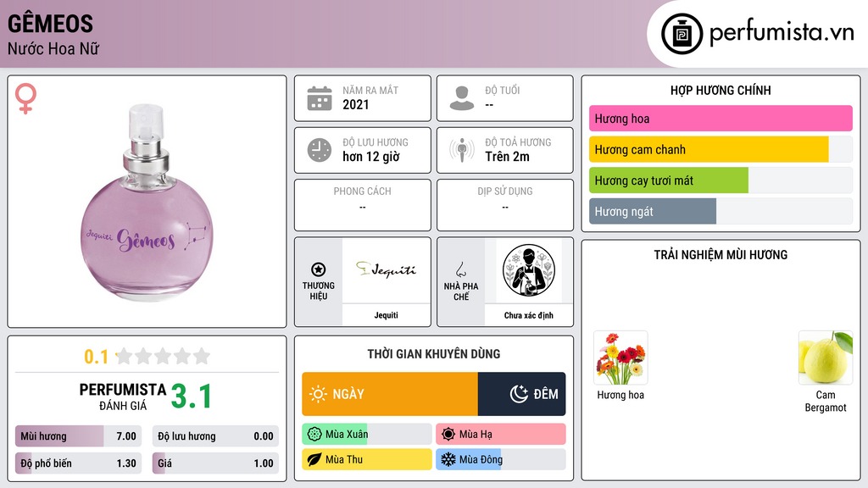Click the Phong cách card
The height and width of the screenshot is (488, 868).
363,205
